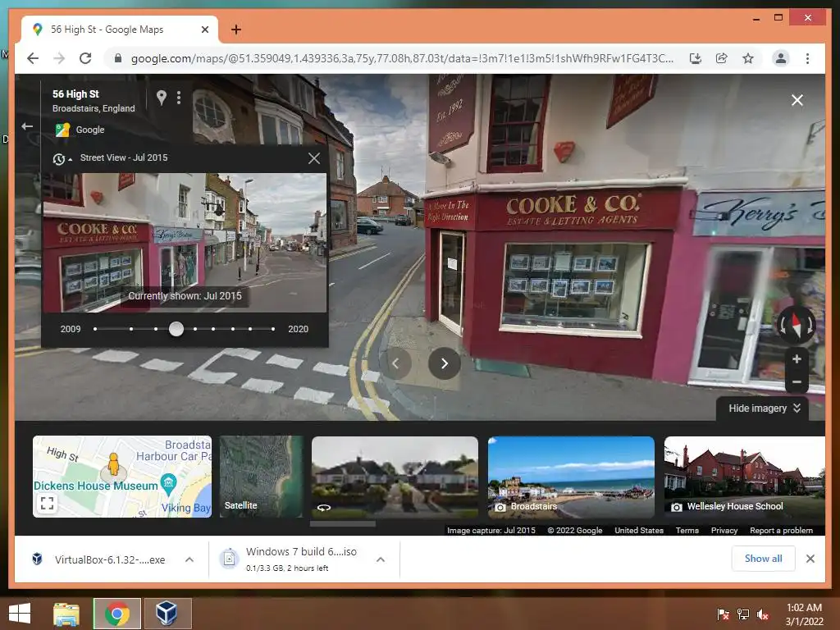This screenshot has height=630, width=840.
Task: Click the imagery strip scrollbar
Action: pyautogui.click(x=343, y=524)
